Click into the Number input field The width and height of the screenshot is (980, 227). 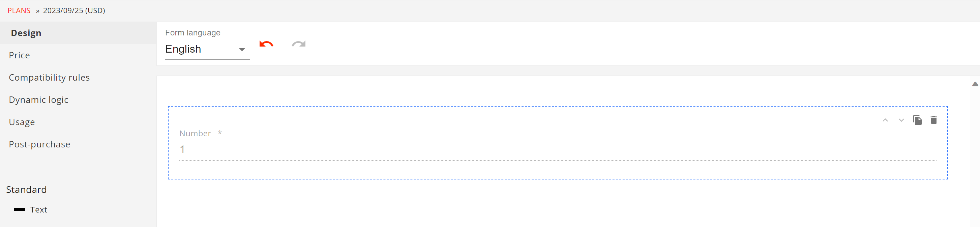(558, 150)
